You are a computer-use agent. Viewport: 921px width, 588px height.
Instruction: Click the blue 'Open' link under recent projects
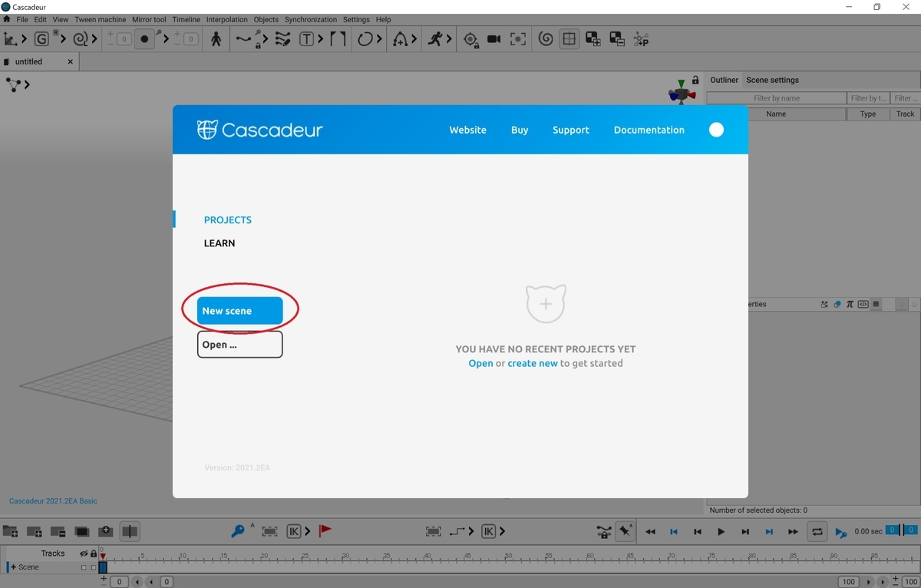[480, 363]
